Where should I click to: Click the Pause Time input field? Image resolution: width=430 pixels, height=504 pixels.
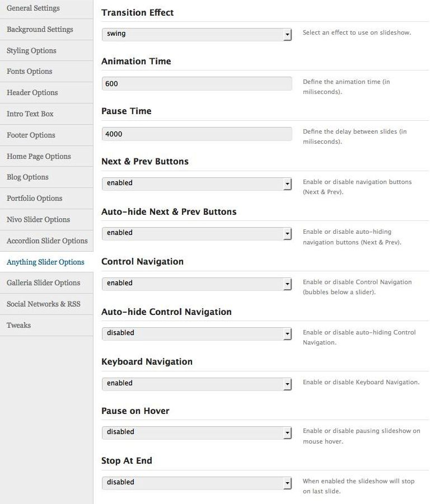(x=197, y=134)
